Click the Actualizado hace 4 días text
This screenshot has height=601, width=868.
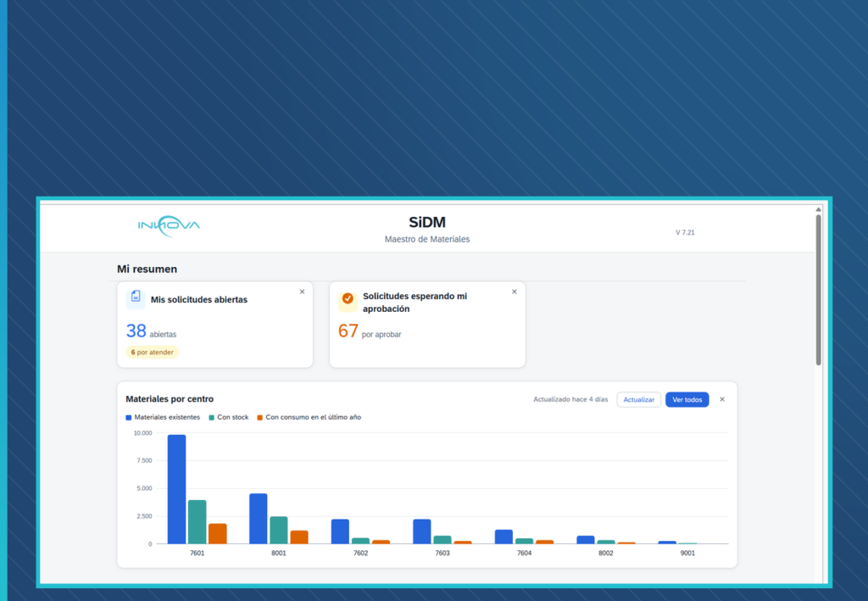[570, 399]
